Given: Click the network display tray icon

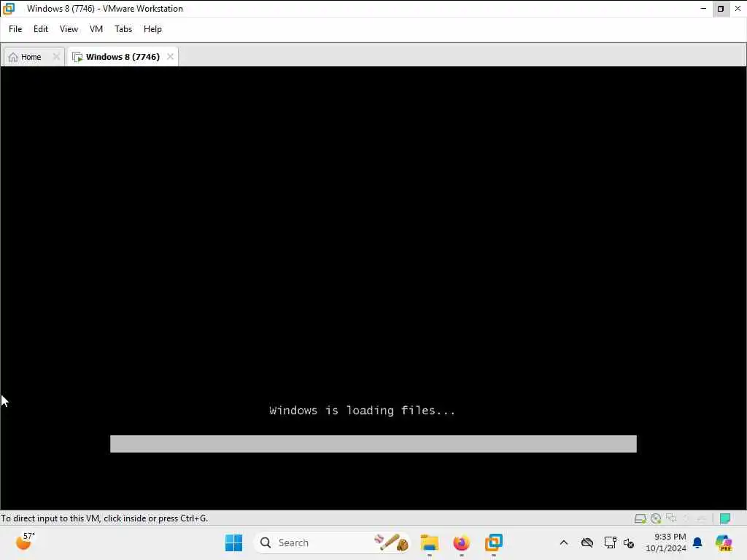Looking at the screenshot, I should pyautogui.click(x=610, y=542).
